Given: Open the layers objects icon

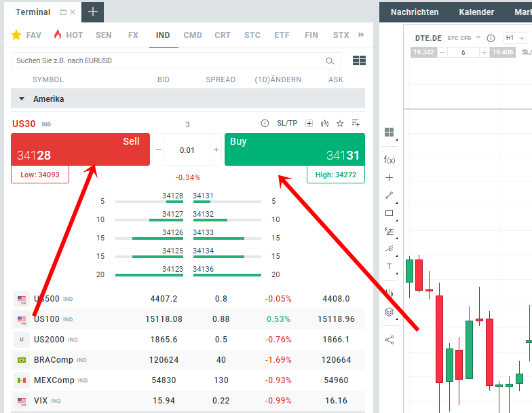Looking at the screenshot, I should tap(389, 312).
